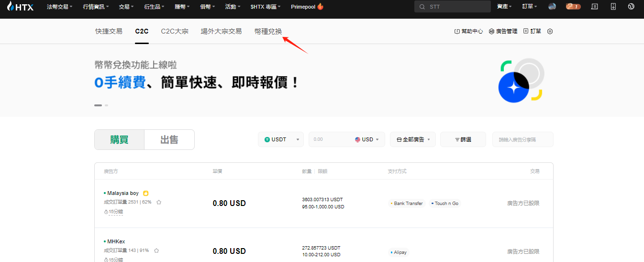Favorite Malaysia boy with star icon
The width and height of the screenshot is (644, 262).
(x=159, y=202)
